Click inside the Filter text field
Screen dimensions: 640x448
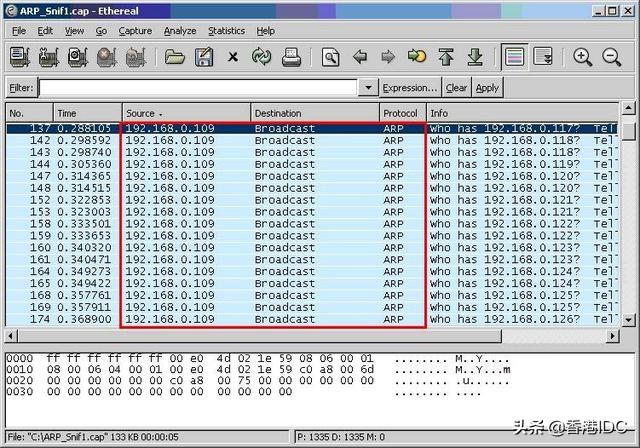coord(200,88)
